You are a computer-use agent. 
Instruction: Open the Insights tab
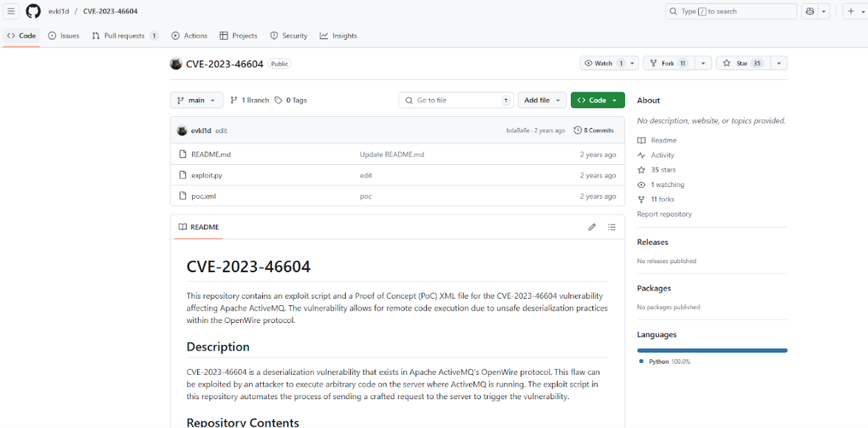[x=338, y=35]
